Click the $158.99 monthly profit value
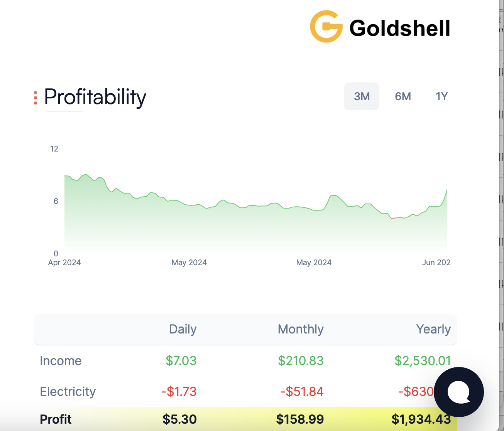 click(299, 419)
